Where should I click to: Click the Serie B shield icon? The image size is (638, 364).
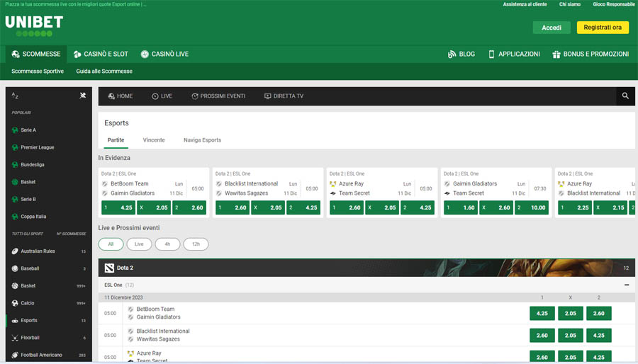(15, 200)
